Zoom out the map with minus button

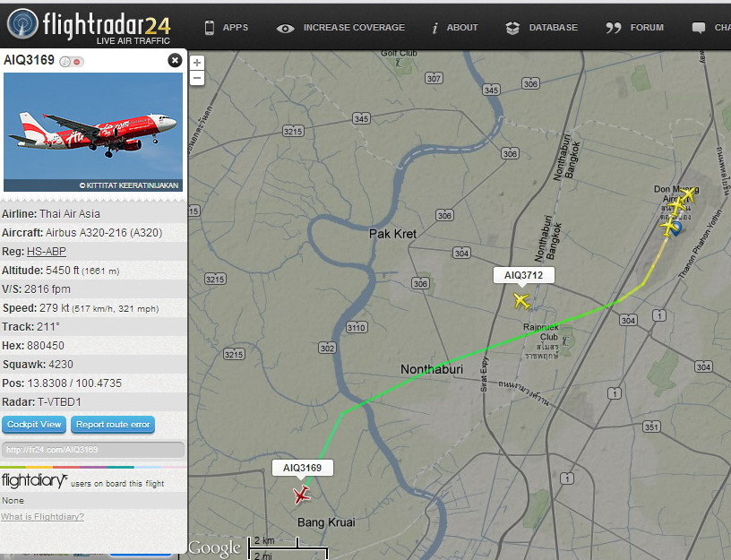[x=197, y=78]
